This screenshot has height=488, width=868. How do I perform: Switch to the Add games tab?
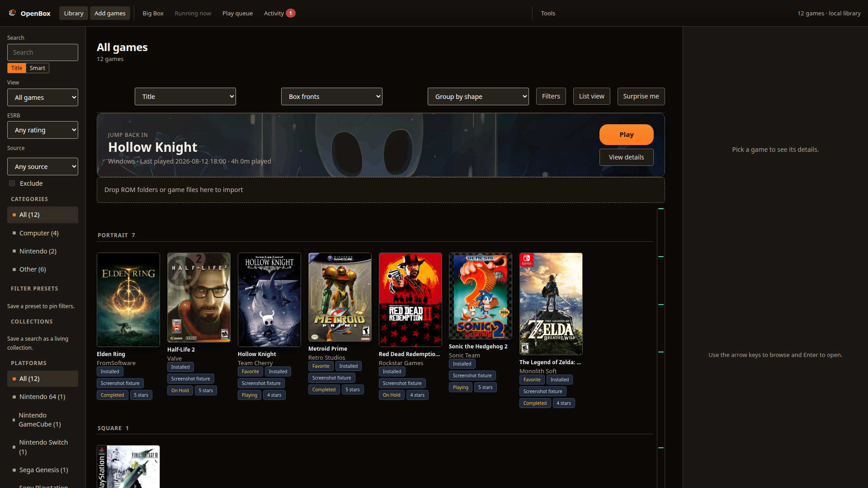110,13
